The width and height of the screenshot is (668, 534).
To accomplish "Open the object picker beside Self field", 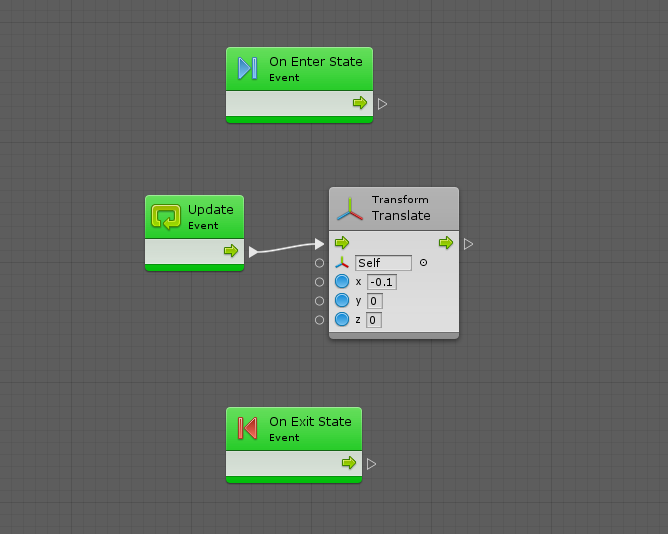I will pos(423,263).
